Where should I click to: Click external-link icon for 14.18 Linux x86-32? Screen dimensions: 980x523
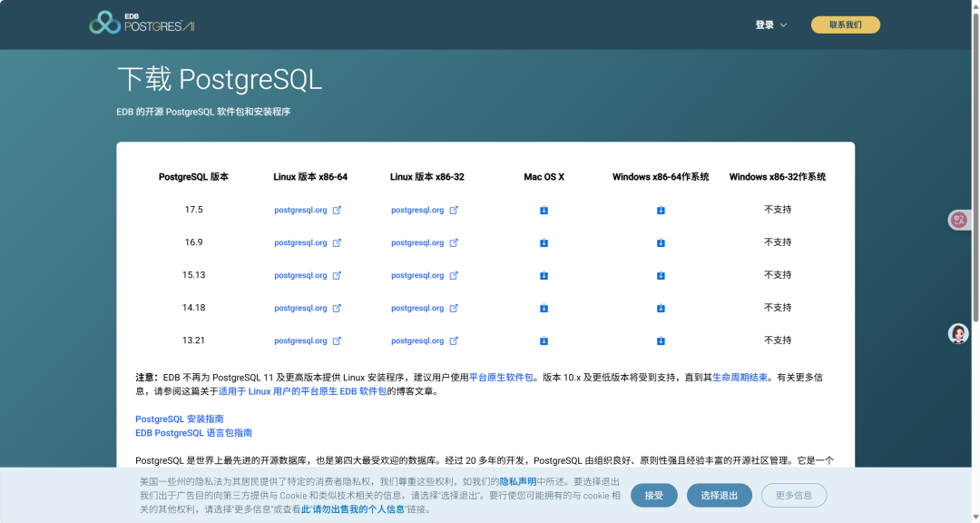(454, 308)
